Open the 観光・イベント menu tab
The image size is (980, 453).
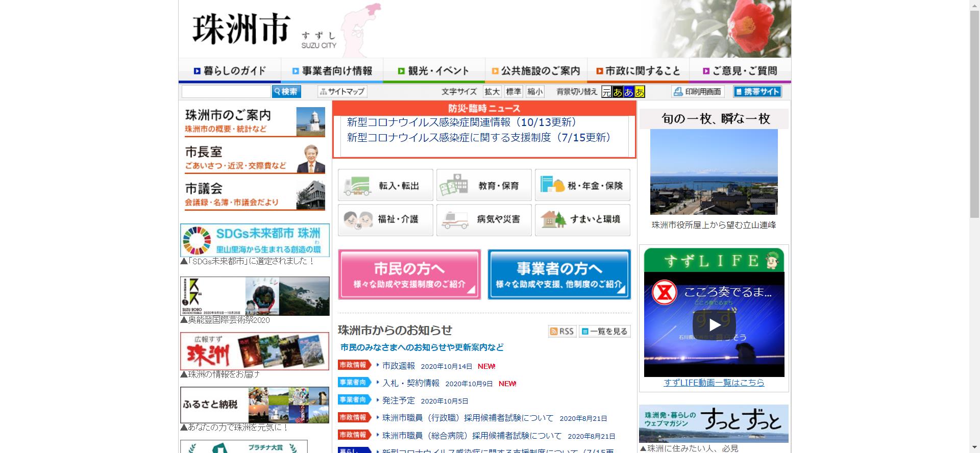coord(434,71)
